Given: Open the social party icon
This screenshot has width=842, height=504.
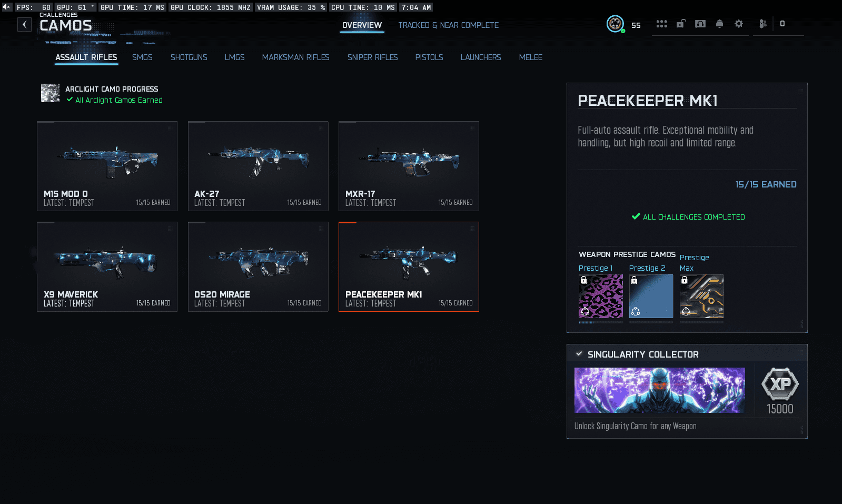Looking at the screenshot, I should [x=762, y=24].
